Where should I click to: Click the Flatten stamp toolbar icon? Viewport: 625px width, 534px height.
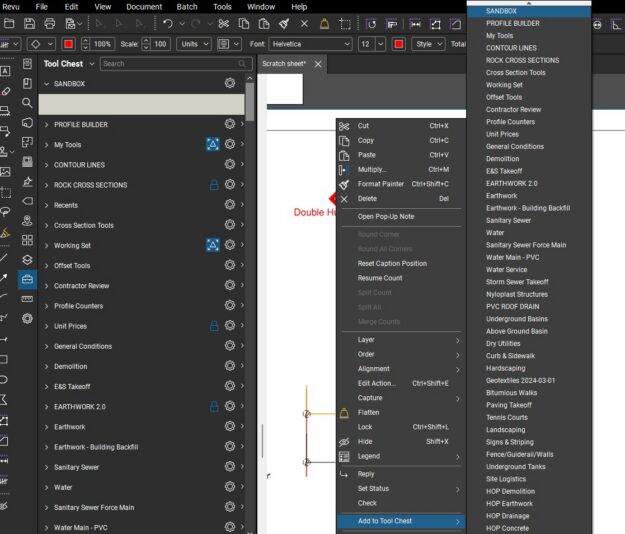coord(324,24)
